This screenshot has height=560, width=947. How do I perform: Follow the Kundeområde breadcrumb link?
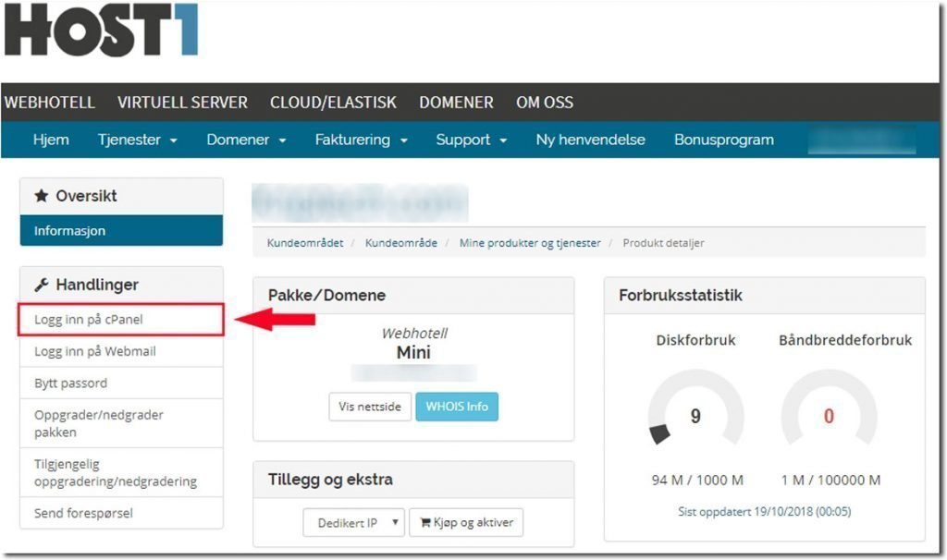tap(401, 243)
